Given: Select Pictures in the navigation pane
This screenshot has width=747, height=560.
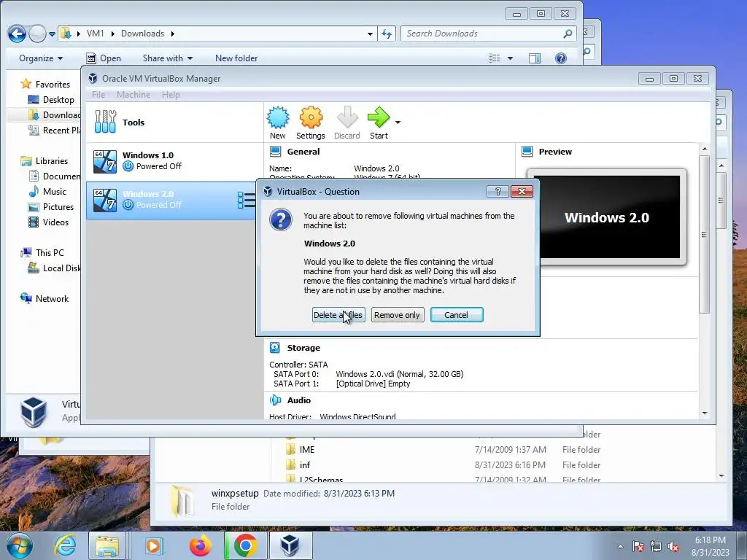Looking at the screenshot, I should (x=51, y=206).
